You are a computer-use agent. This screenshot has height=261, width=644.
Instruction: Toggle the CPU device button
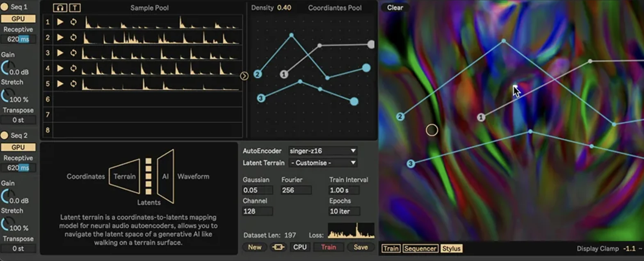coord(300,247)
